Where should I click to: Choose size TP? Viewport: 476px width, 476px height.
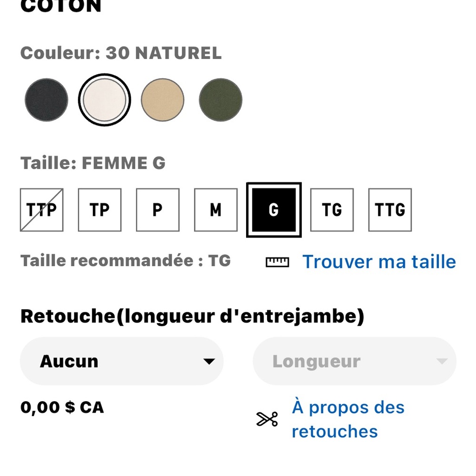pyautogui.click(x=99, y=210)
